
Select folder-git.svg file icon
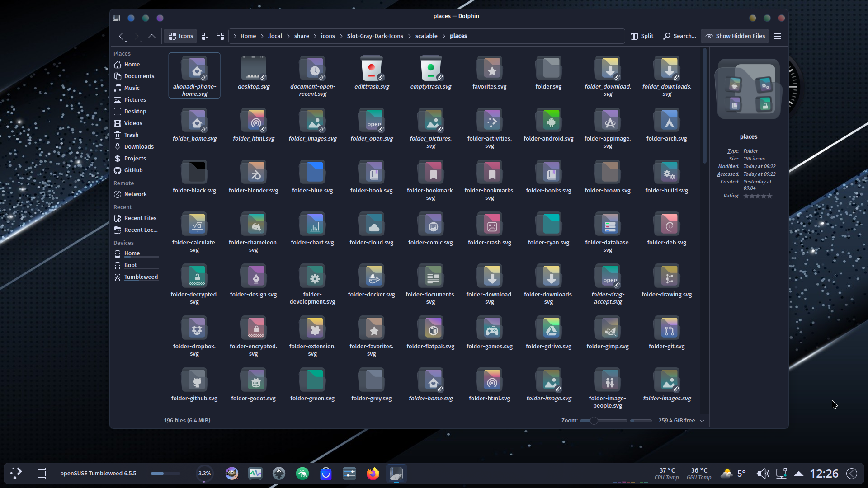coord(667,328)
